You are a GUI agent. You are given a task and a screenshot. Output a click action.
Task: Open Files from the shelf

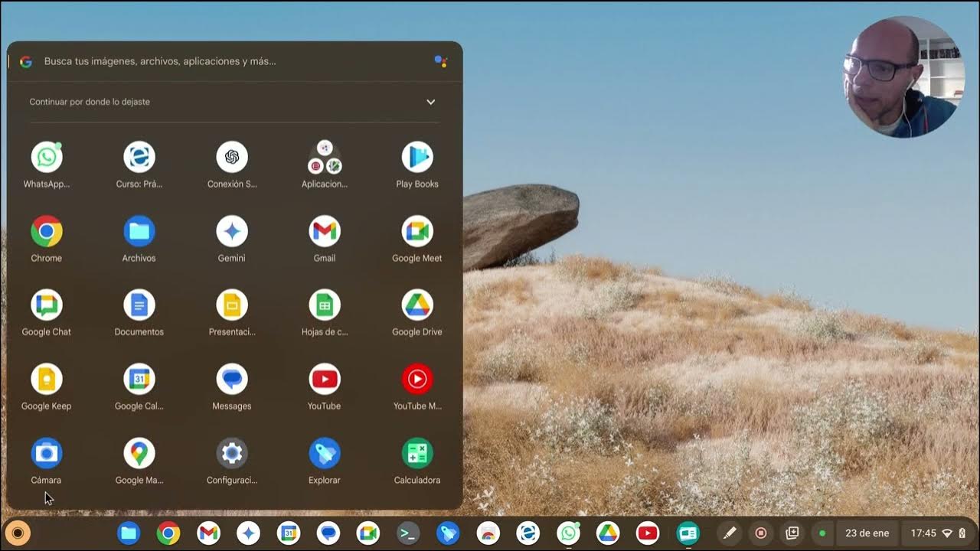pos(128,533)
